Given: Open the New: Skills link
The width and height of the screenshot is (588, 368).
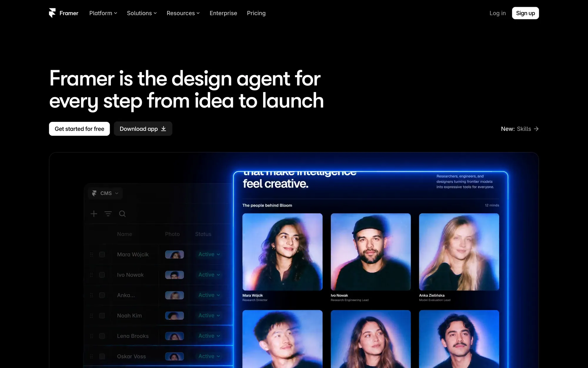Looking at the screenshot, I should (x=520, y=129).
